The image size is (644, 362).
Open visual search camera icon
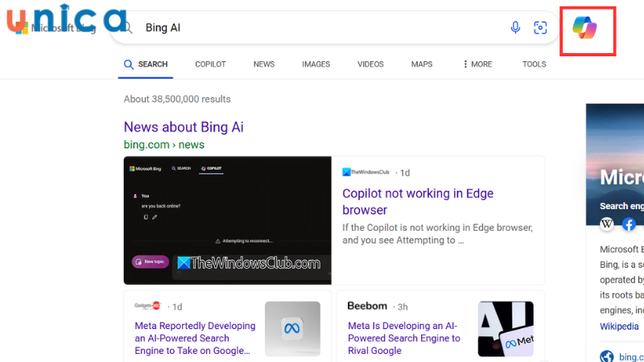tap(540, 27)
